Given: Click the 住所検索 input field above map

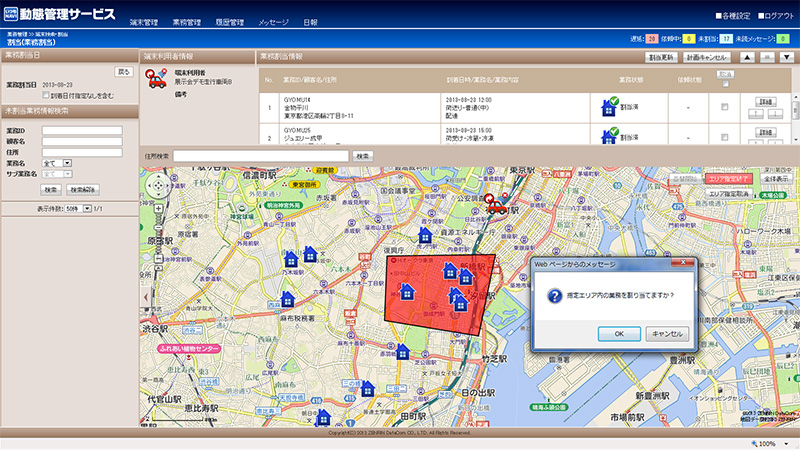Looking at the screenshot, I should (261, 156).
